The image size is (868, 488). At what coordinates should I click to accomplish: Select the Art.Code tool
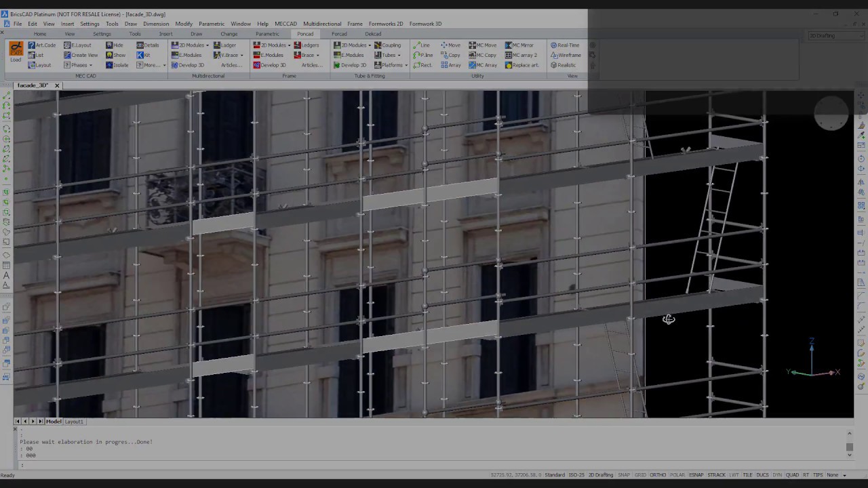point(42,45)
